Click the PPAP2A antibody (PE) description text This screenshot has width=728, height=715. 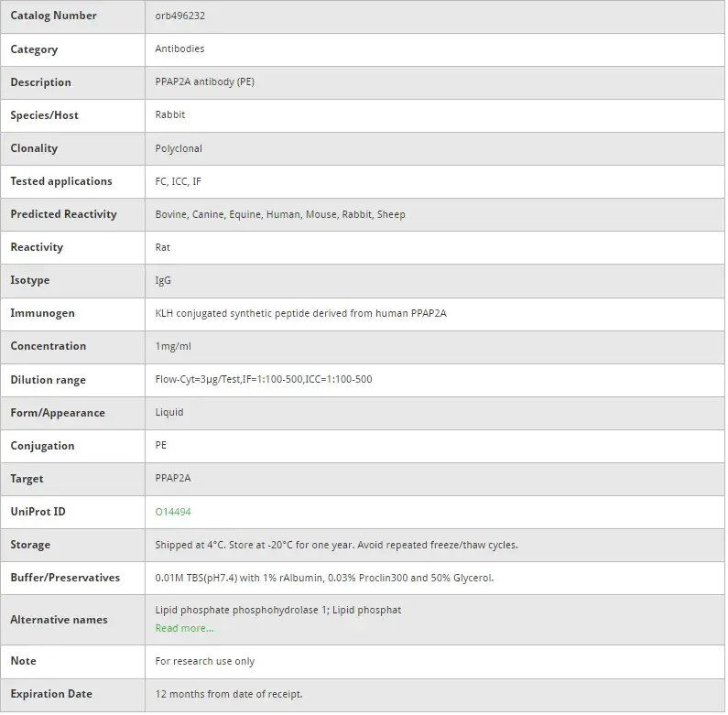205,82
